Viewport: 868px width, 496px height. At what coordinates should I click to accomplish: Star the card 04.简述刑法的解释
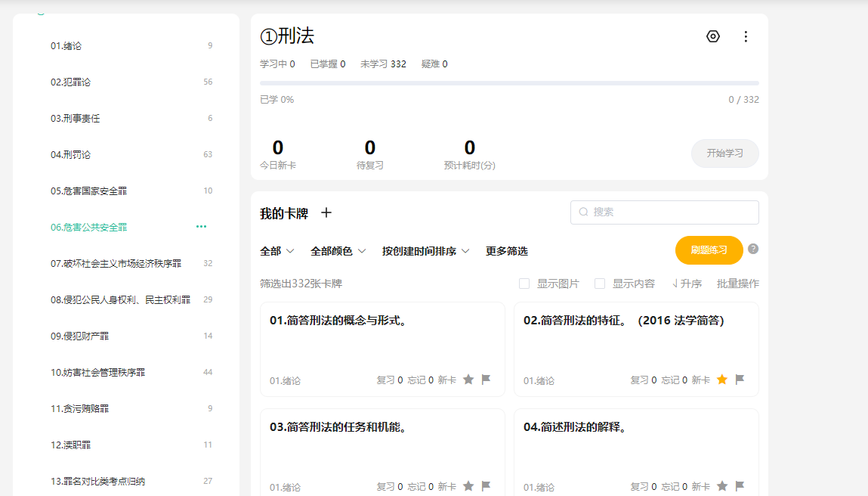pos(722,486)
